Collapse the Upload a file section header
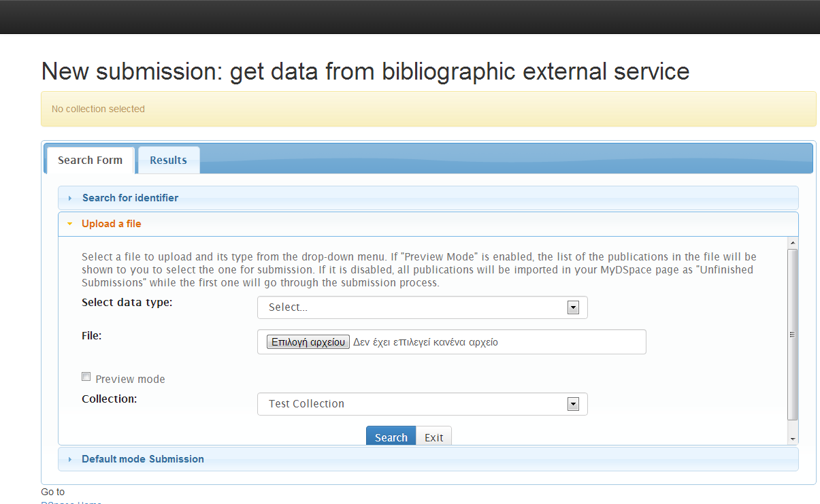Image resolution: width=820 pixels, height=504 pixels. tap(112, 224)
